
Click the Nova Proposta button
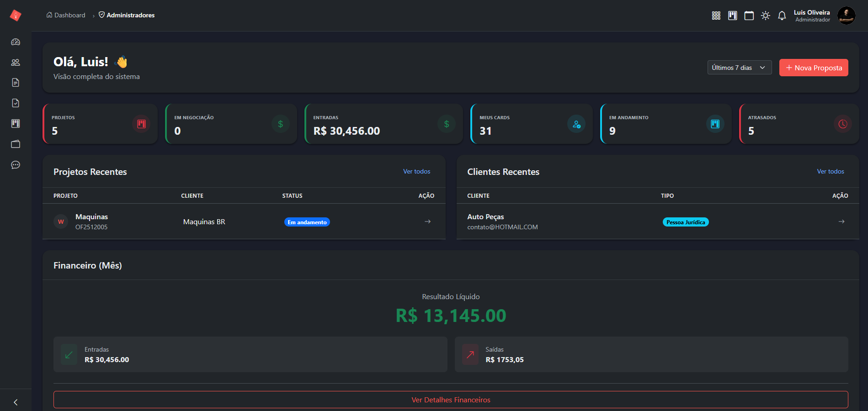(814, 67)
